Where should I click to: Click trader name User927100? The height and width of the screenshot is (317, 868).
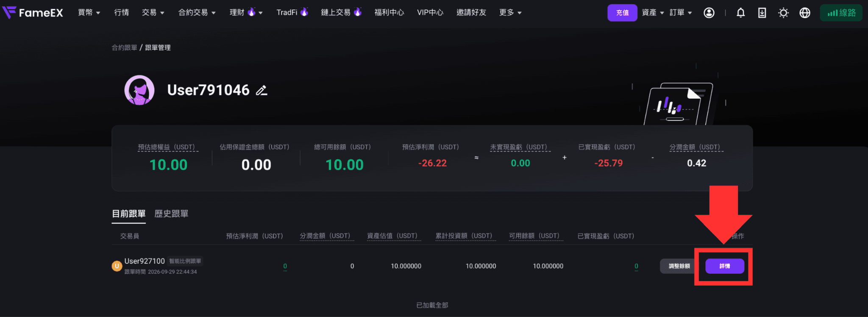[x=145, y=261]
